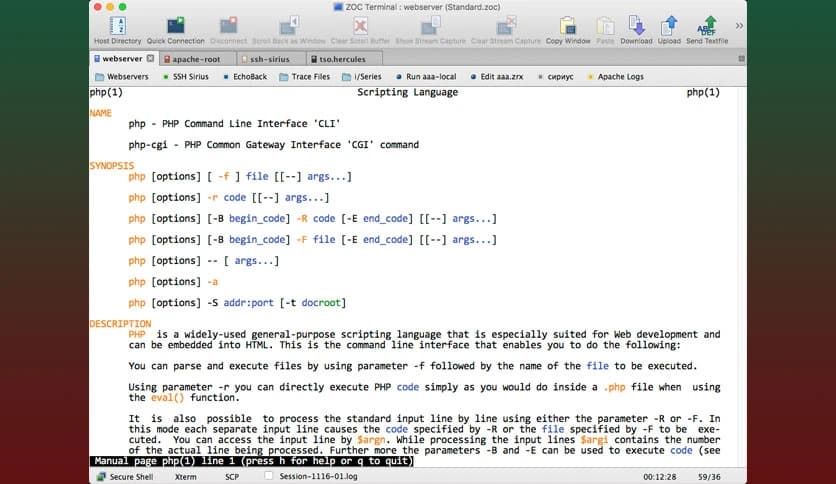The width and height of the screenshot is (836, 484).
Task: Click the SSH Sirius button
Action: click(186, 76)
